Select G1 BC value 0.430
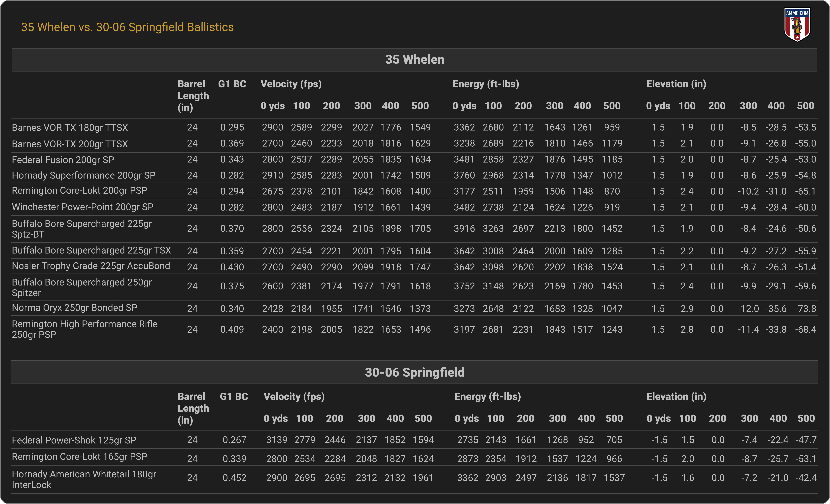This screenshot has width=830, height=504. coord(232,267)
